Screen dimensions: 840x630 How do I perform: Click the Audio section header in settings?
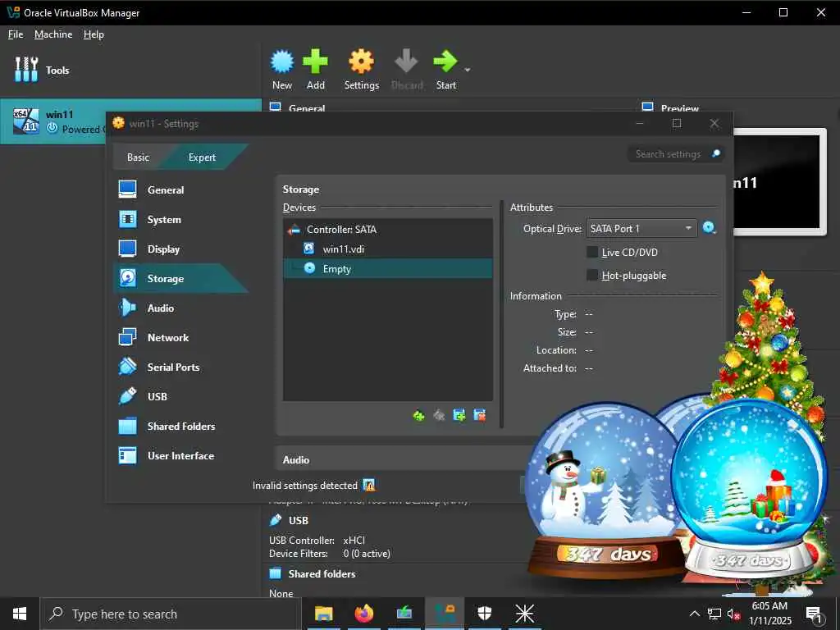point(296,459)
